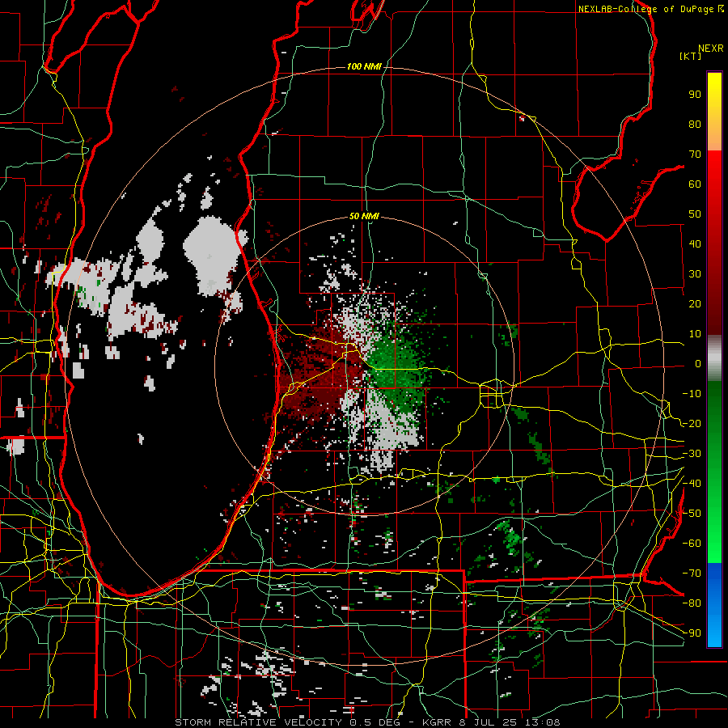Click the [KT] units label
The height and width of the screenshot is (728, 728).
point(691,56)
